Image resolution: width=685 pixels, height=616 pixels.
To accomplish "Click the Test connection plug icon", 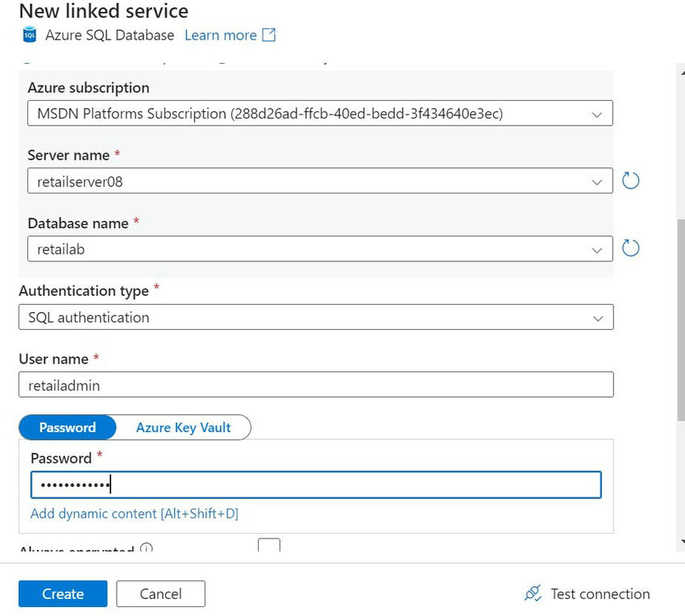I will (533, 594).
